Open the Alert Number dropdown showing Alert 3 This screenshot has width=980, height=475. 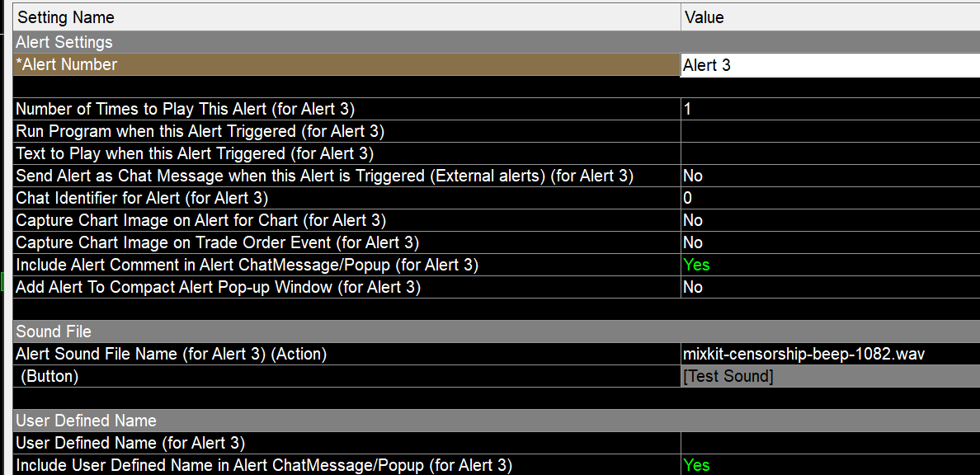[x=830, y=65]
